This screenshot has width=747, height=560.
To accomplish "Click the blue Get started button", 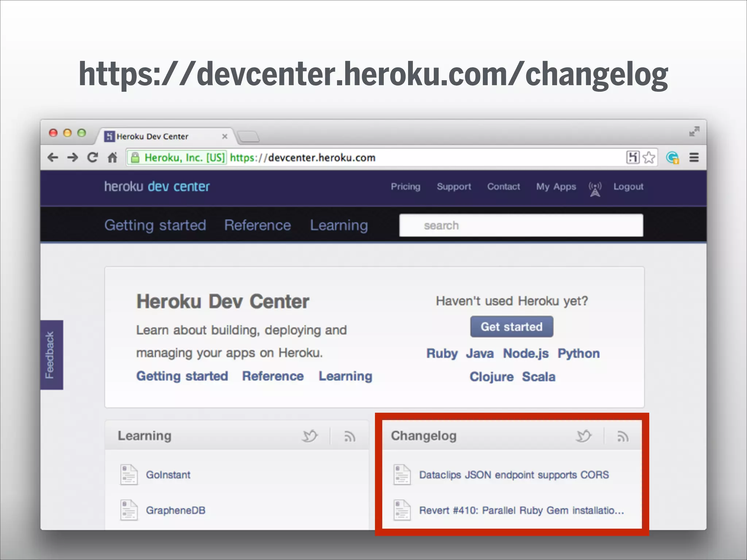I will coord(512,327).
